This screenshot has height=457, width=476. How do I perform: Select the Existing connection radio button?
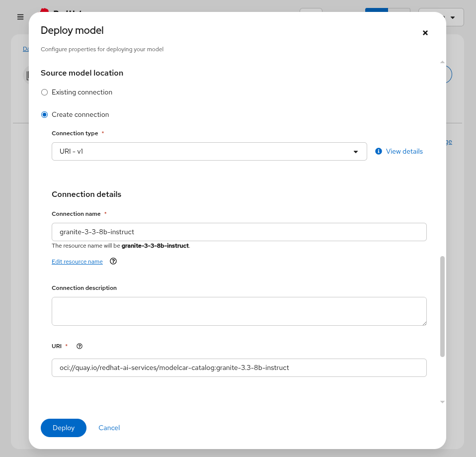coord(44,92)
